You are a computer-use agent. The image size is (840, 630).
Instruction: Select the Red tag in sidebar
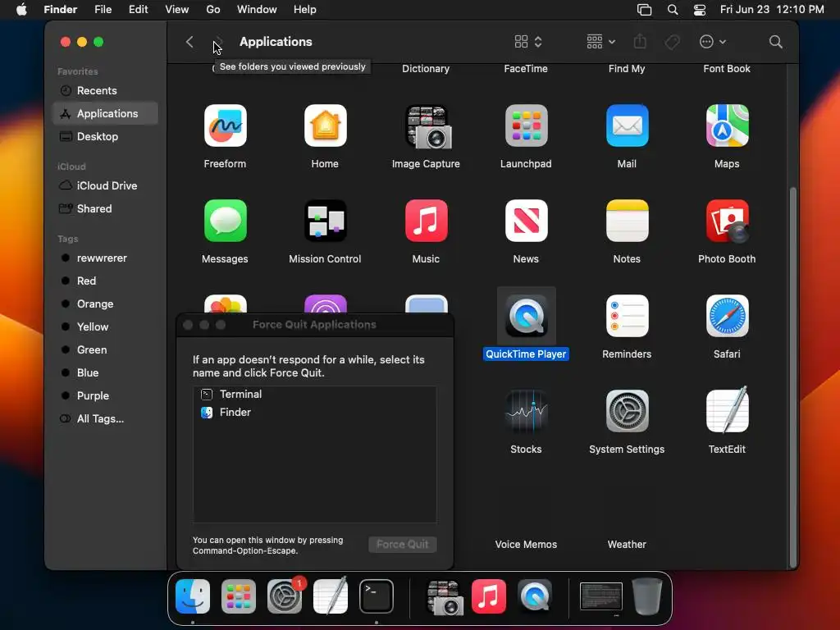point(105,281)
